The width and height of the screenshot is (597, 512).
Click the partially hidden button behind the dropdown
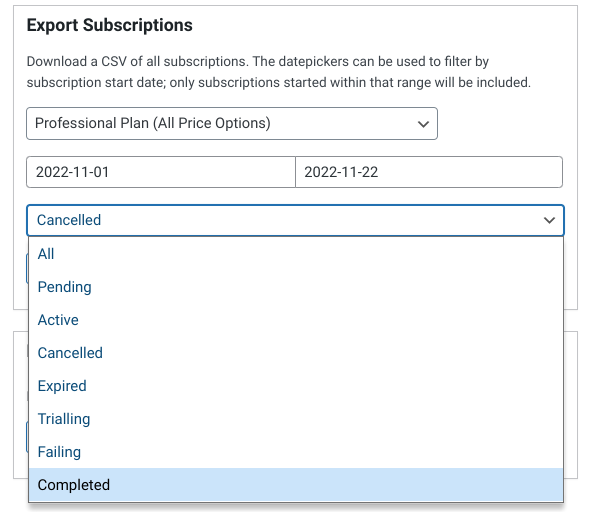(x=27, y=269)
